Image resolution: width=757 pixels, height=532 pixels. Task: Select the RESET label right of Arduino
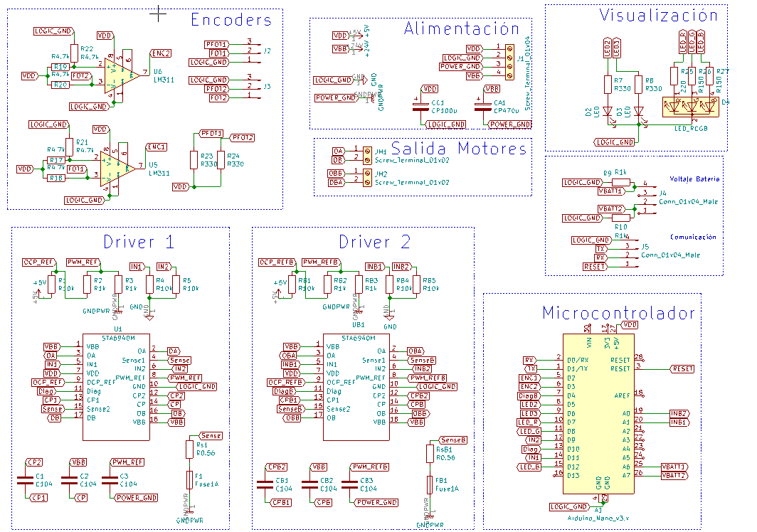click(x=682, y=369)
